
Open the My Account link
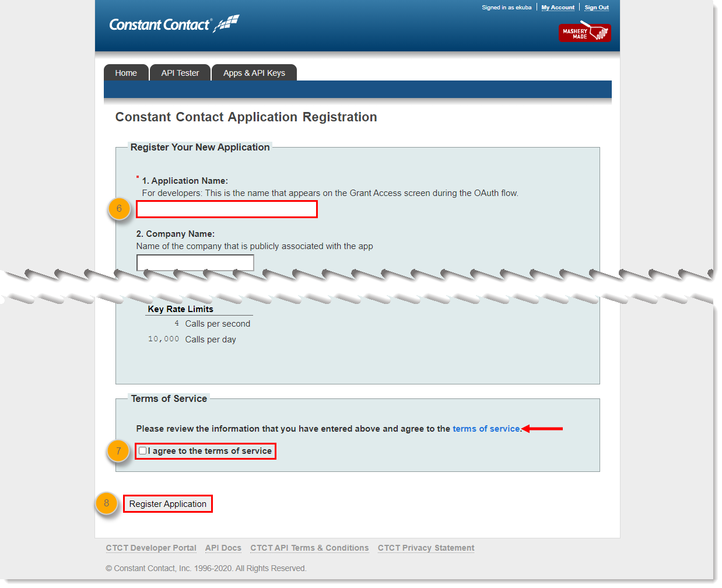click(558, 8)
